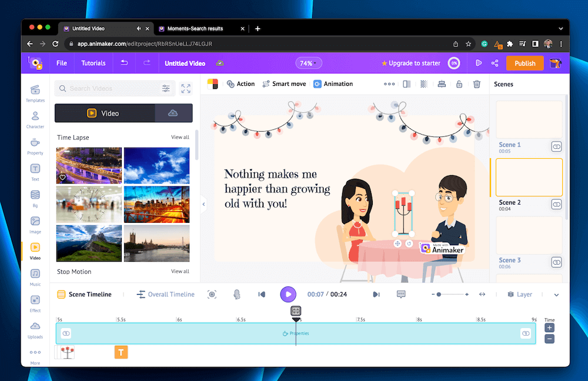Apply Smart move to object
The width and height of the screenshot is (588, 381).
[x=284, y=84]
